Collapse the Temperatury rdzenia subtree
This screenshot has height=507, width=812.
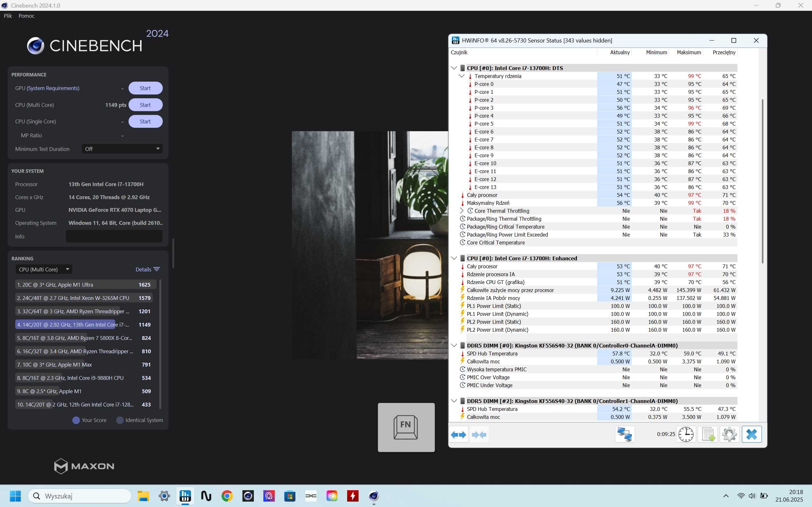462,76
